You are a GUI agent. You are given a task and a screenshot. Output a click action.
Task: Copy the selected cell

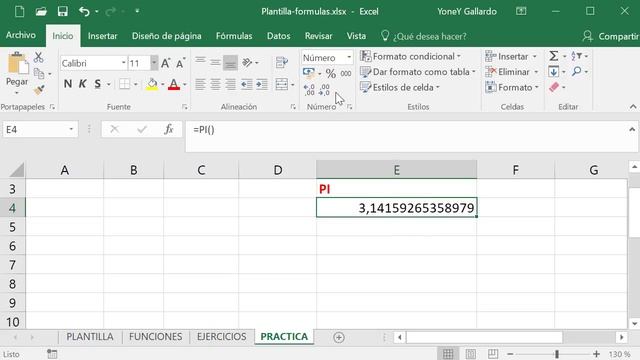(x=39, y=74)
